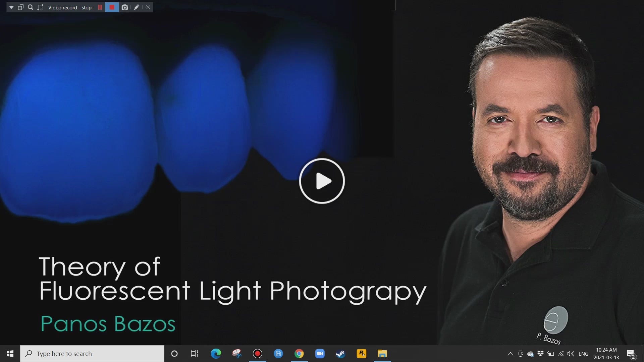Click the window capture icon in recorder toolbar
The image size is (644, 362).
tap(21, 7)
